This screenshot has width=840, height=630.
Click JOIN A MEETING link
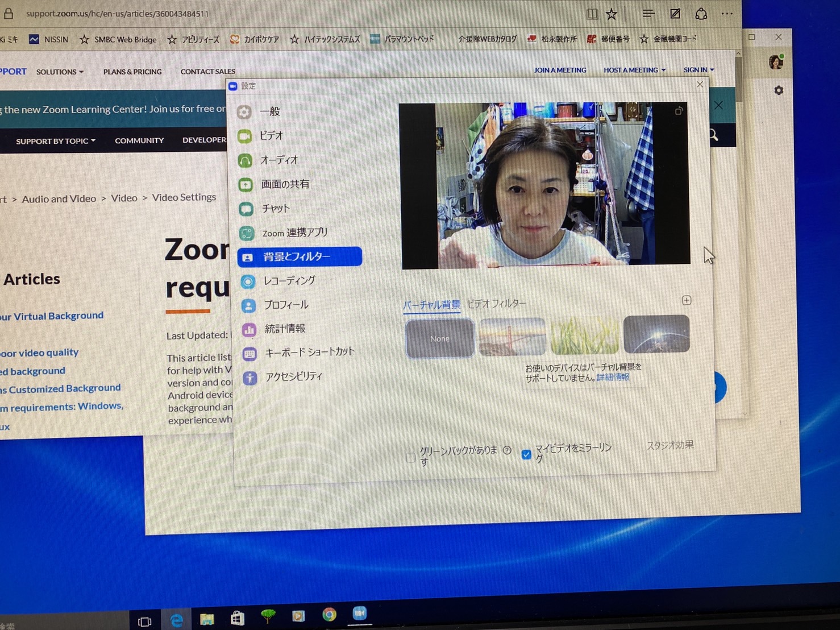560,71
